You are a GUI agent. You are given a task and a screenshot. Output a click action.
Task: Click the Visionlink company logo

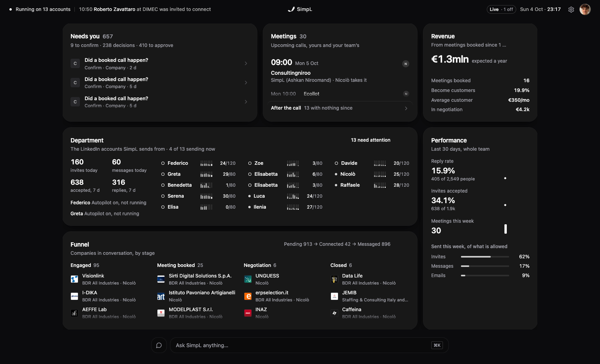74,279
